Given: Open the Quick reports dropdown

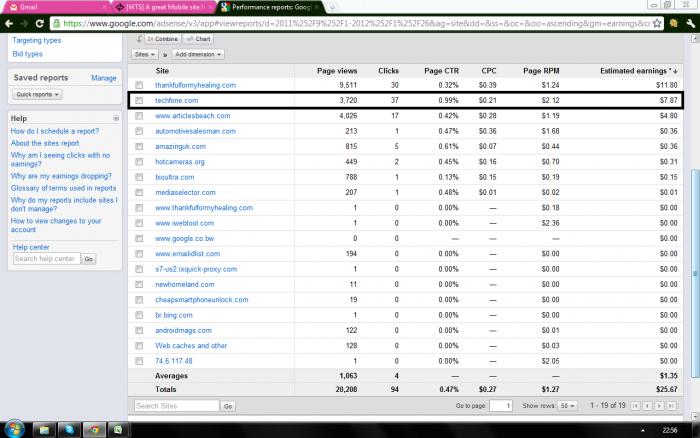Looking at the screenshot, I should [38, 95].
